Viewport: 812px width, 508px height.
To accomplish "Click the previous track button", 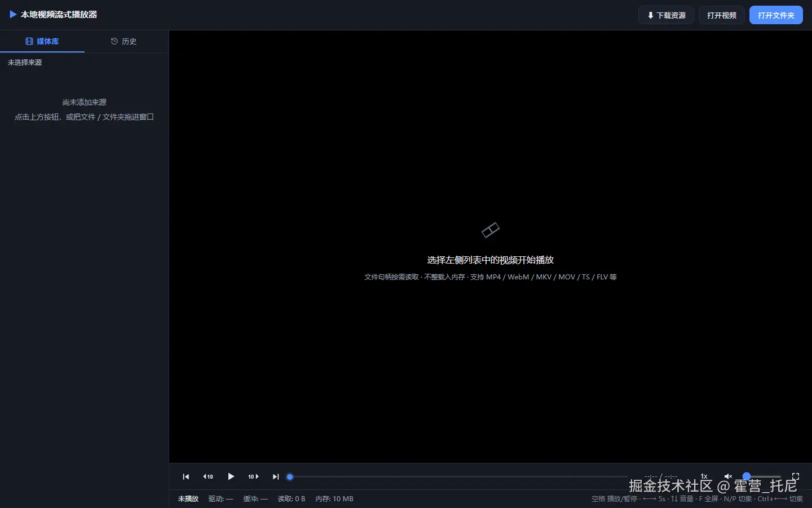I will pos(186,477).
